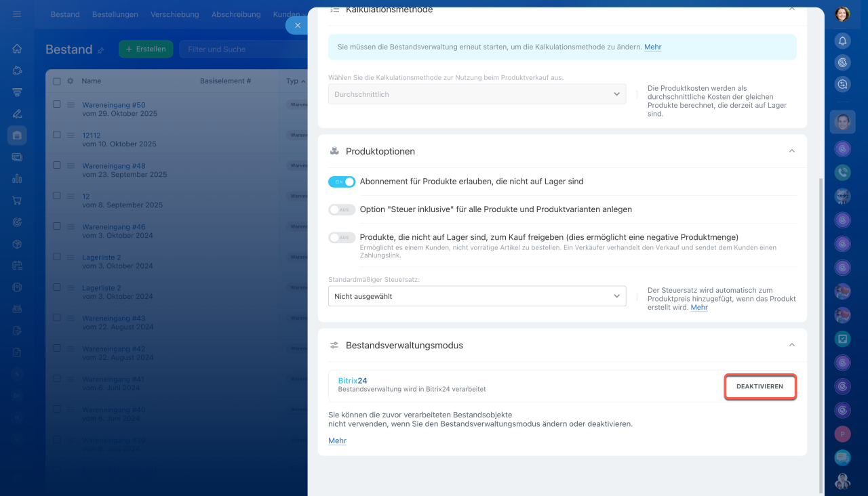The height and width of the screenshot is (496, 868).
Task: Open the user profile avatar at top right
Action: [842, 14]
